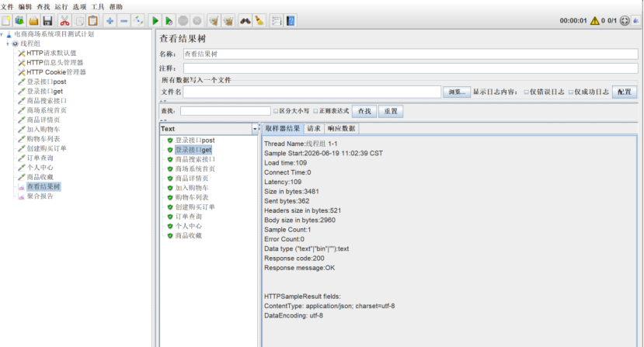644x347 pixels.
Task: Toggle the 仅成功日志 checkbox
Action: pyautogui.click(x=571, y=92)
